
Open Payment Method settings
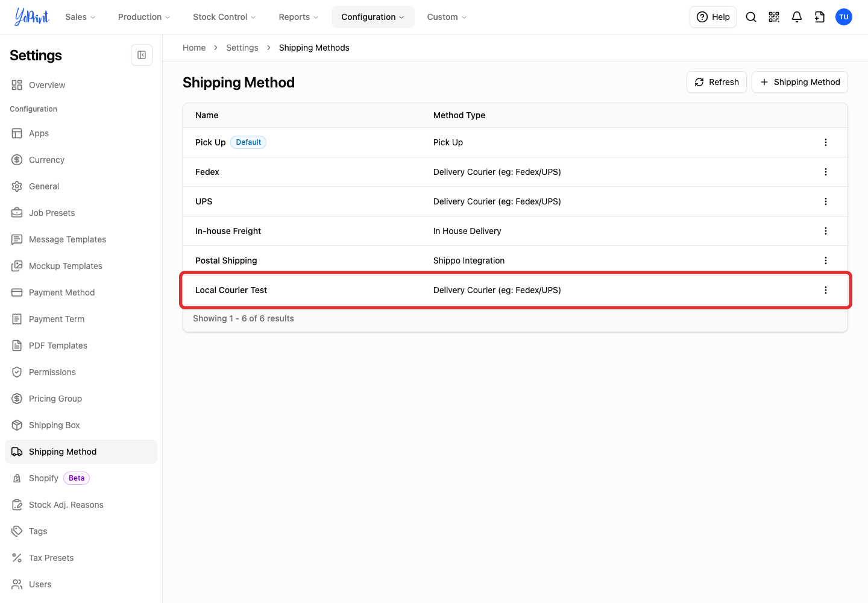pos(81,292)
